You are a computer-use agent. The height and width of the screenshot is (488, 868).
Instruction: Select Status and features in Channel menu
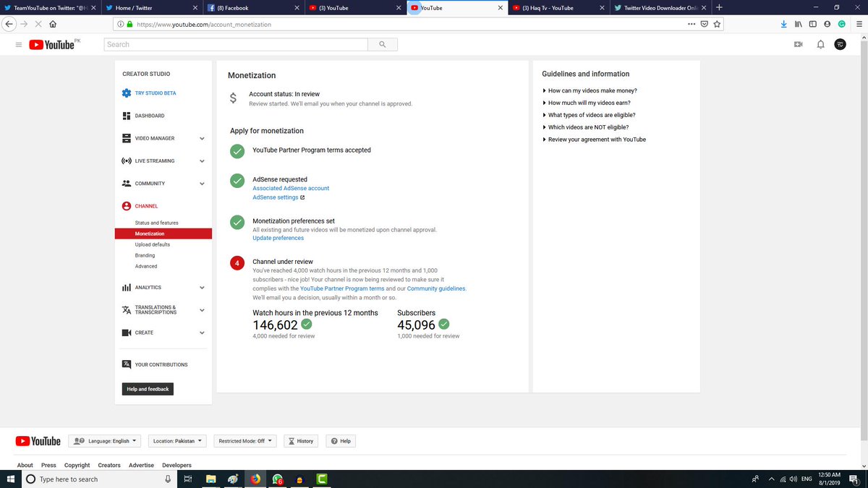(156, 223)
